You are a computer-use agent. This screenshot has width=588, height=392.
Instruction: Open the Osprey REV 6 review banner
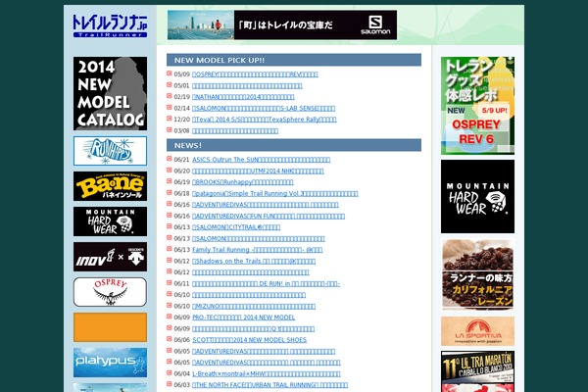[477, 106]
